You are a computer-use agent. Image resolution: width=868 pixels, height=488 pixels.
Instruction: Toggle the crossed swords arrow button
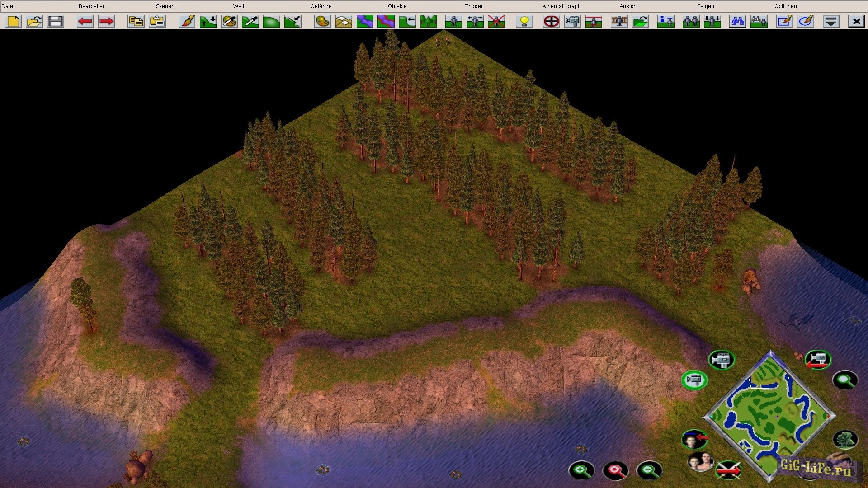pos(729,470)
